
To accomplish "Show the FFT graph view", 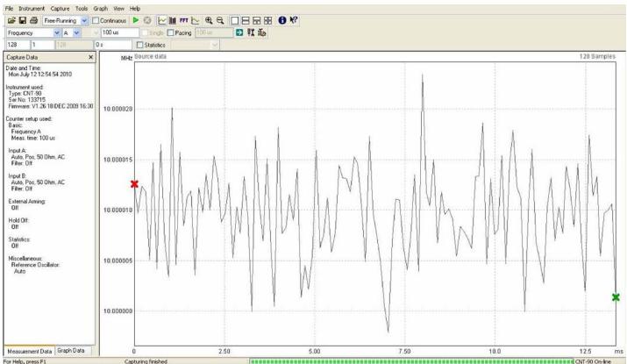I will click(x=183, y=20).
